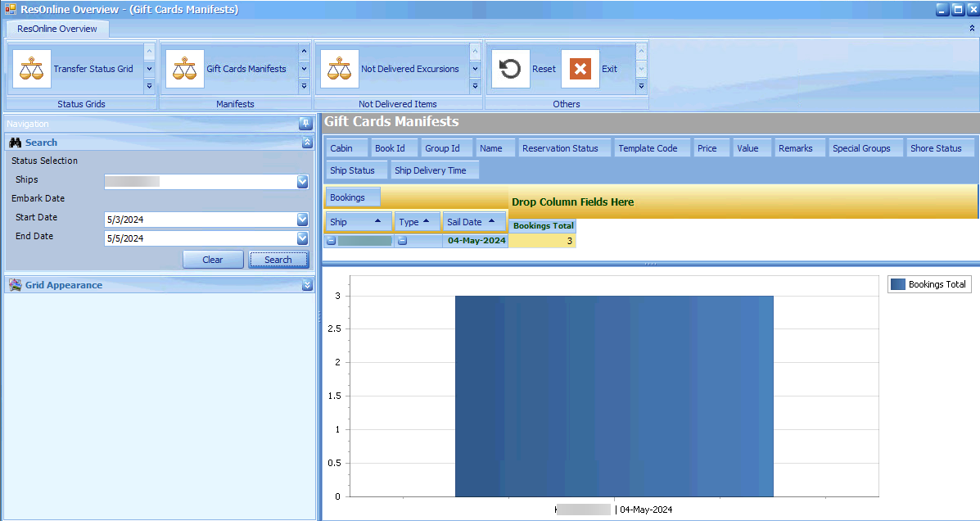Select the Template Code field button

pos(653,148)
